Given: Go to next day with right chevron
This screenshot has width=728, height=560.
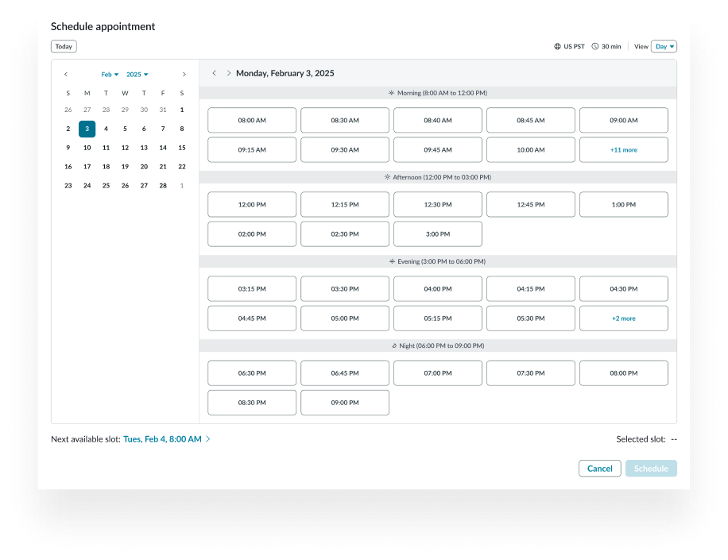Looking at the screenshot, I should tap(229, 73).
